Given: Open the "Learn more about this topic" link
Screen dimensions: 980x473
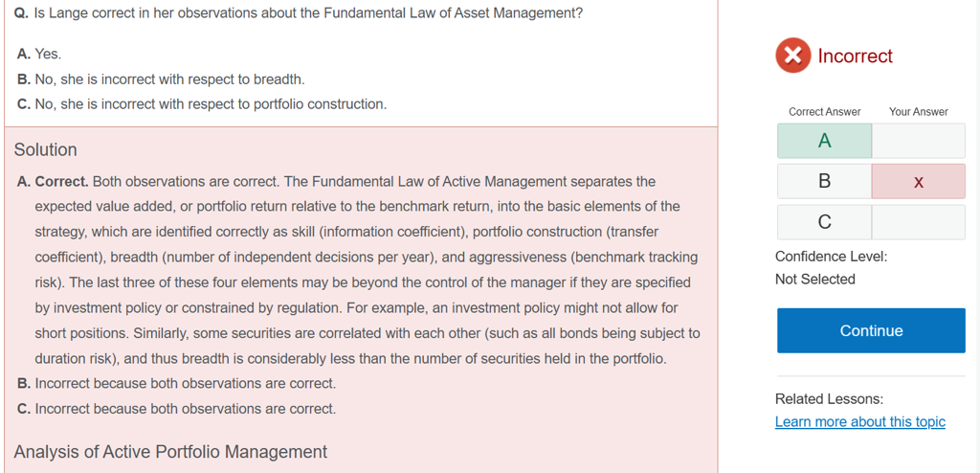Looking at the screenshot, I should (859, 422).
